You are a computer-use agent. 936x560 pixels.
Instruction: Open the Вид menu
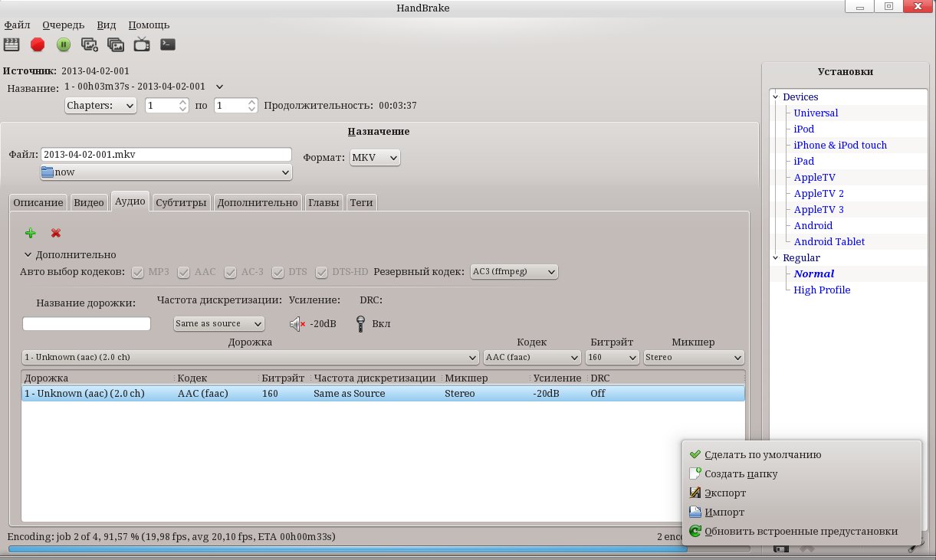107,25
